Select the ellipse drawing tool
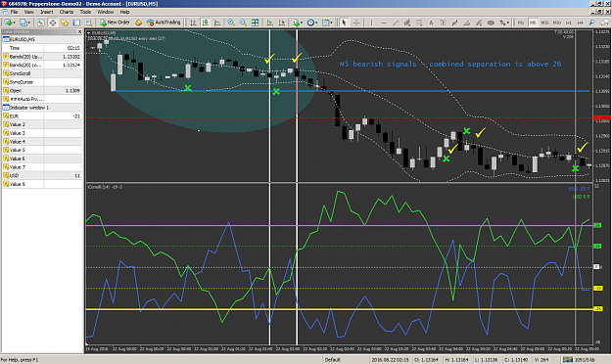612x364 pixels. coord(491,23)
